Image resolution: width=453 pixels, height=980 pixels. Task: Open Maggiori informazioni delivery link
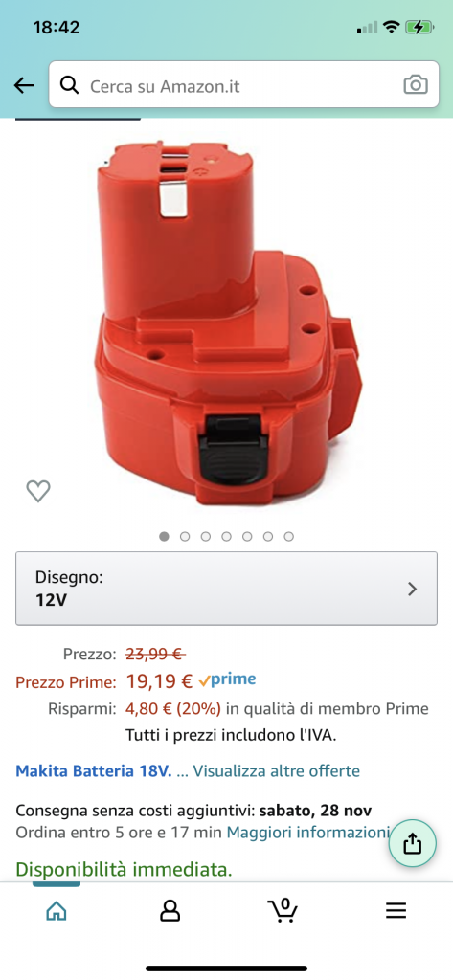coord(308,832)
